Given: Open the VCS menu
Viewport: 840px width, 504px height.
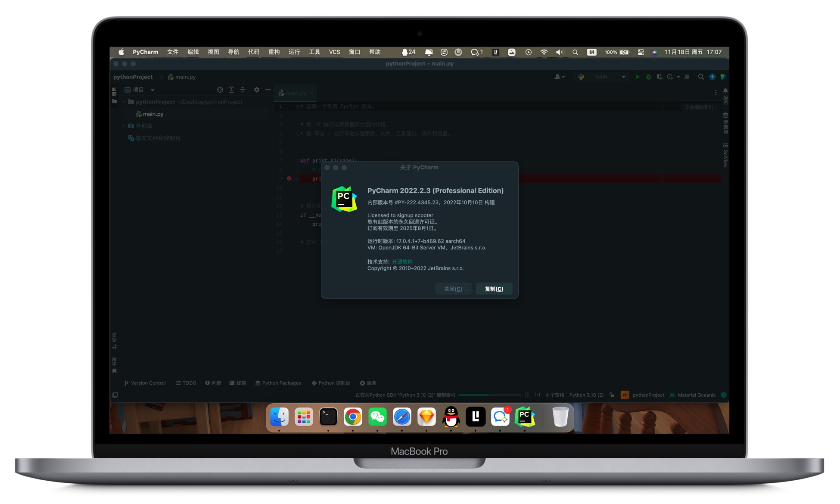Looking at the screenshot, I should tap(335, 52).
